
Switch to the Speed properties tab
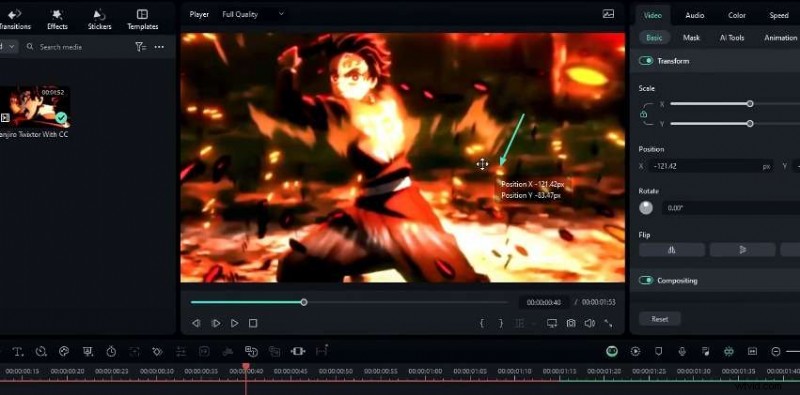click(x=779, y=15)
